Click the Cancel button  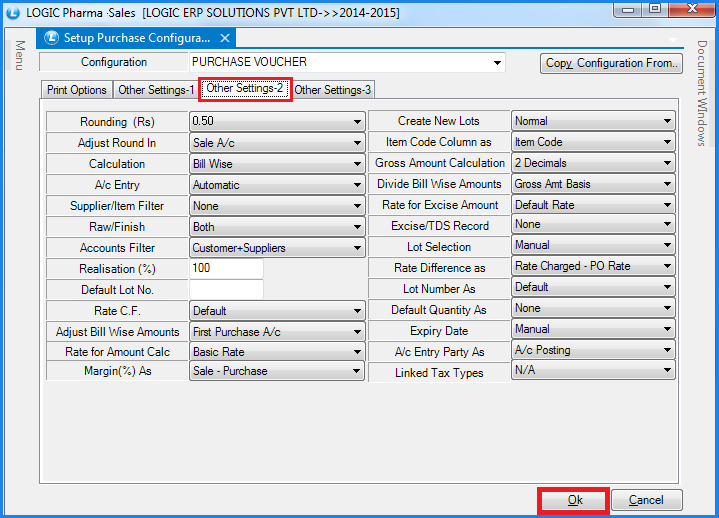tap(646, 500)
